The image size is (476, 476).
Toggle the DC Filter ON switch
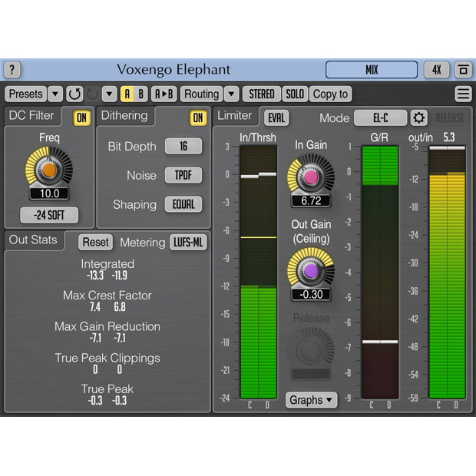(x=81, y=117)
